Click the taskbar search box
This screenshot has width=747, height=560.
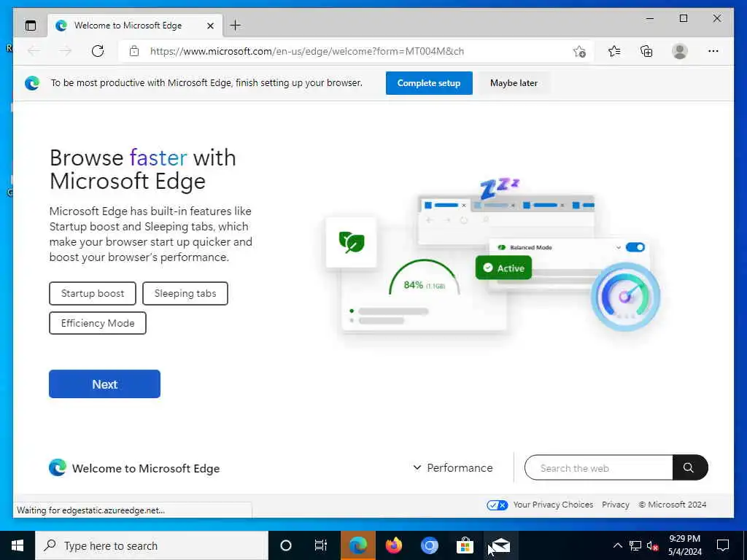tap(152, 545)
